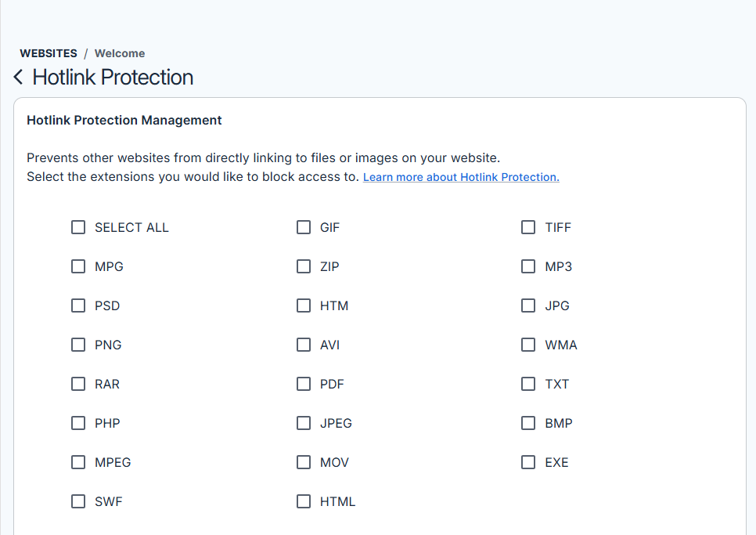Check the MPG extension
Viewport: 756px width, 535px height.
pyautogui.click(x=78, y=266)
